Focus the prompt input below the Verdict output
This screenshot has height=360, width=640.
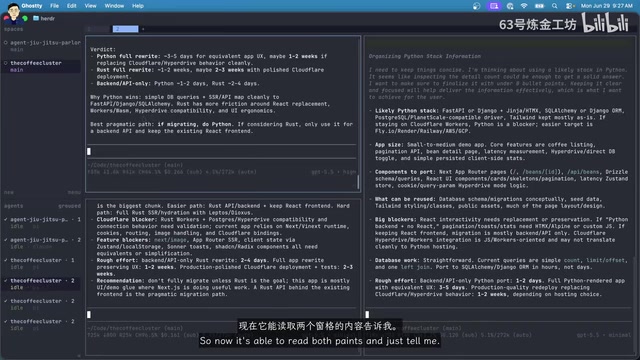[222, 151]
